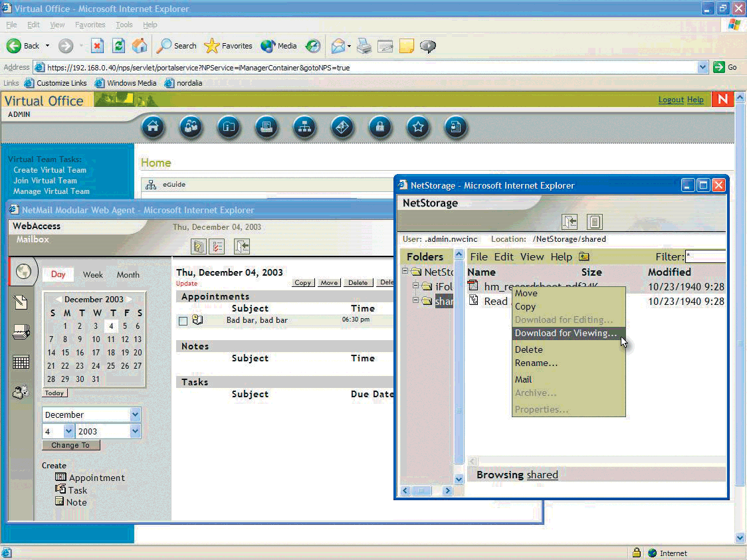Click the shared link in Browsing status
The height and width of the screenshot is (560, 747).
(x=542, y=475)
